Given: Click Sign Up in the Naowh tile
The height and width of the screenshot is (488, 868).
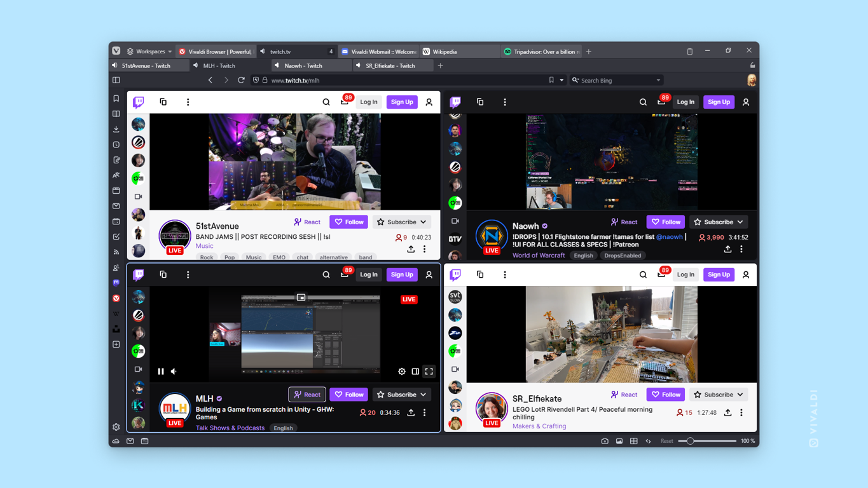Looking at the screenshot, I should click(x=719, y=102).
